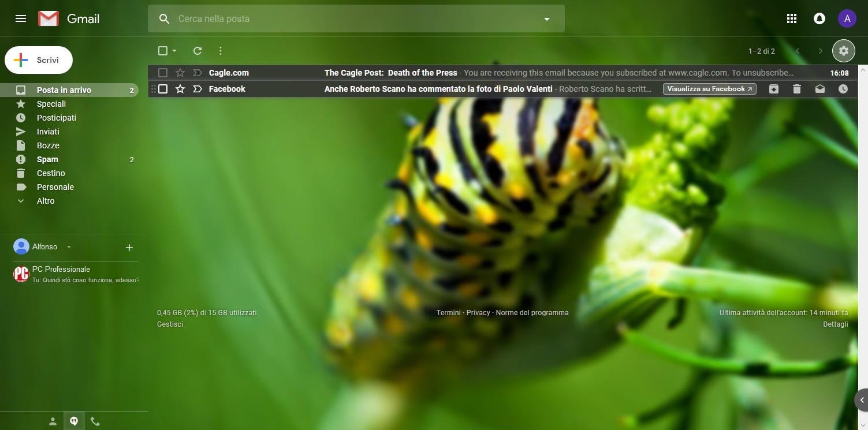
Task: Open the Google apps grid
Action: pyautogui.click(x=792, y=18)
